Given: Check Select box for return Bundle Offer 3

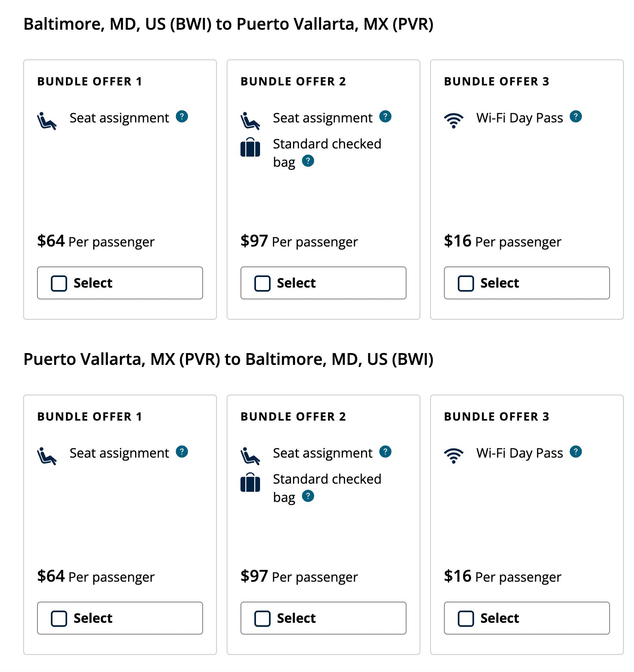Looking at the screenshot, I should (x=466, y=619).
